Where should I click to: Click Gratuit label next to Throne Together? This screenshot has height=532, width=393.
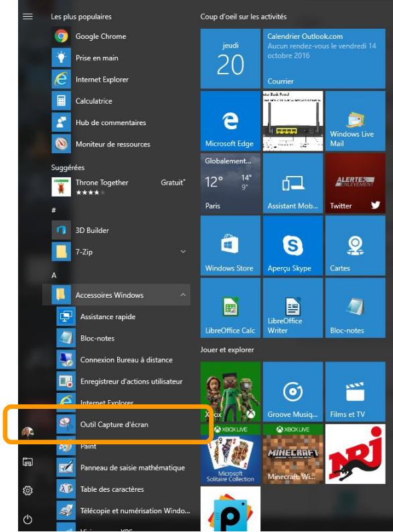point(173,182)
